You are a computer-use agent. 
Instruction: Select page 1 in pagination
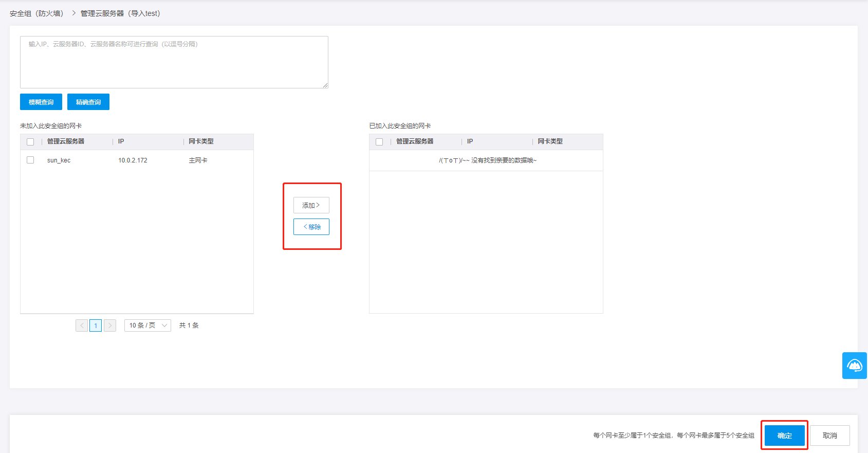tap(96, 325)
